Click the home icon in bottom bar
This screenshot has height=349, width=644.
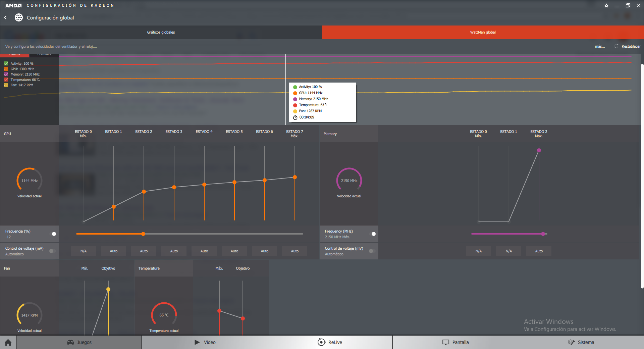pos(8,342)
